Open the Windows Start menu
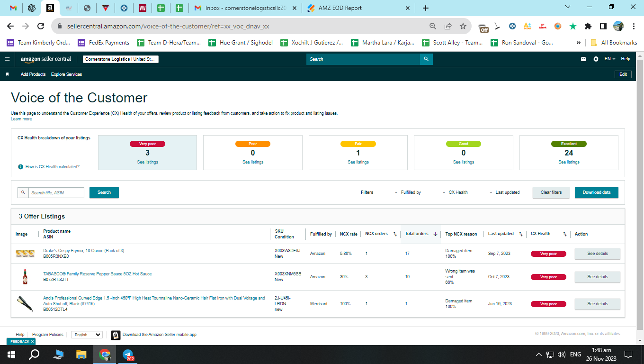644x364 pixels. tap(11, 355)
